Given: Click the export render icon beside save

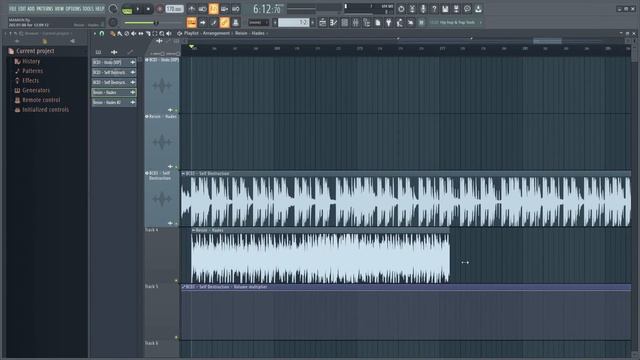Looking at the screenshot, I should pos(456,9).
